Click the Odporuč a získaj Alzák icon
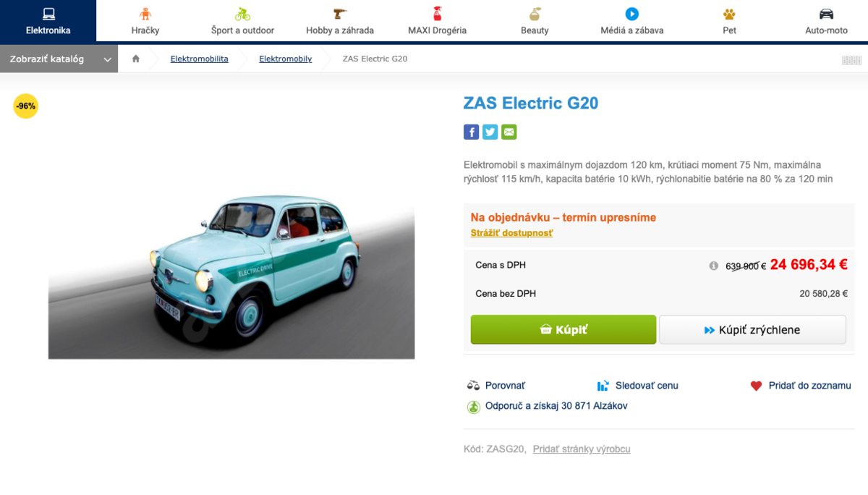868x495 pixels. [474, 406]
